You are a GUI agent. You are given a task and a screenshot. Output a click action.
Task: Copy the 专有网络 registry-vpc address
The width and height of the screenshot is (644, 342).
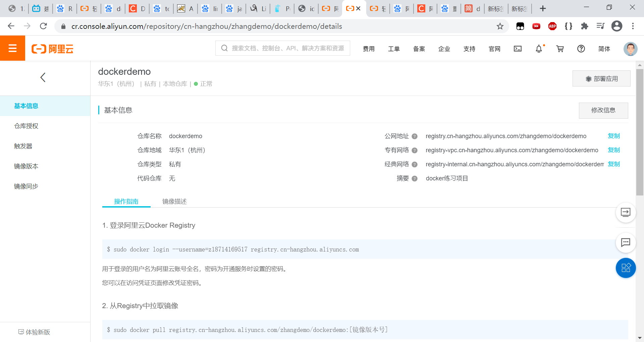point(614,150)
